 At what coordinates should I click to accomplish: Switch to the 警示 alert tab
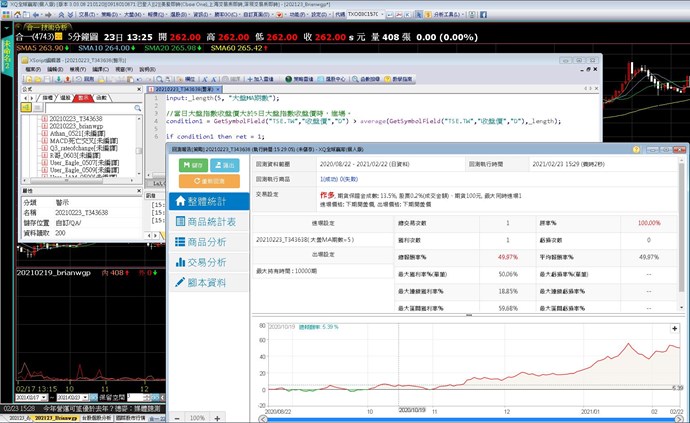[83, 98]
